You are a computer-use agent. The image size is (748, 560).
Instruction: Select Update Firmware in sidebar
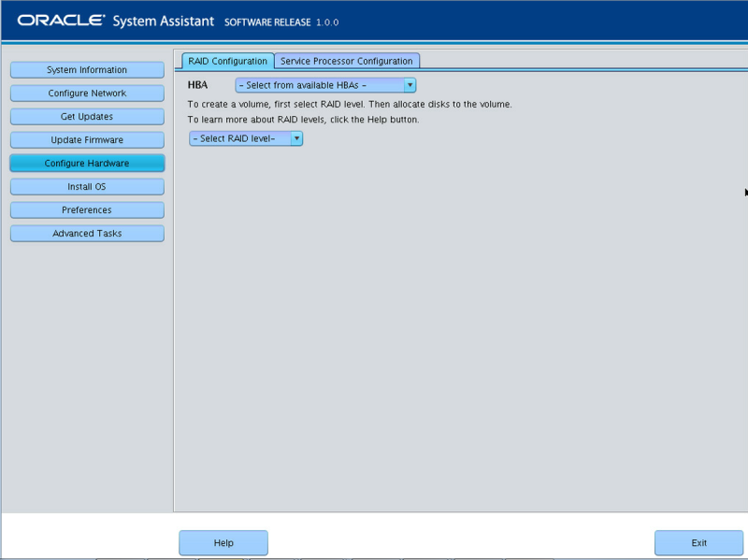tap(87, 139)
